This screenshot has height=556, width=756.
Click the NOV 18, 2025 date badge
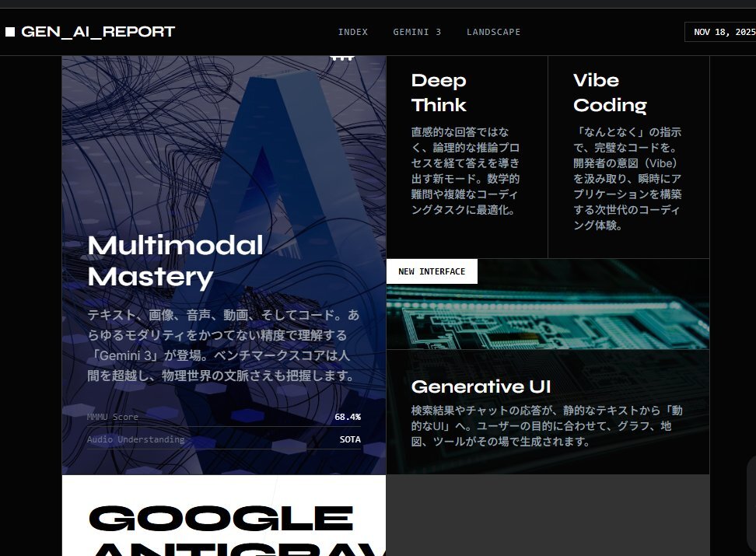(720, 32)
